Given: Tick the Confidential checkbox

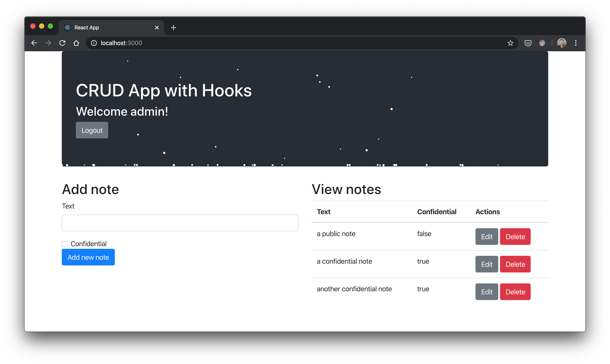Looking at the screenshot, I should tap(65, 244).
